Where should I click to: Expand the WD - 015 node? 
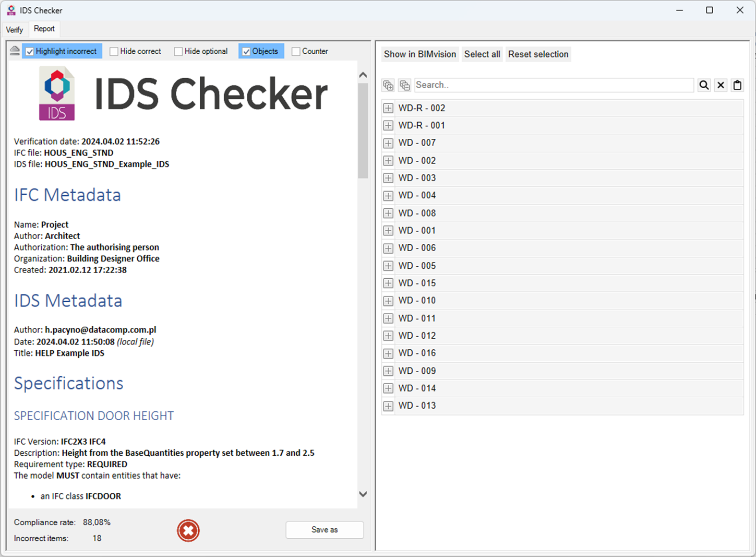388,283
